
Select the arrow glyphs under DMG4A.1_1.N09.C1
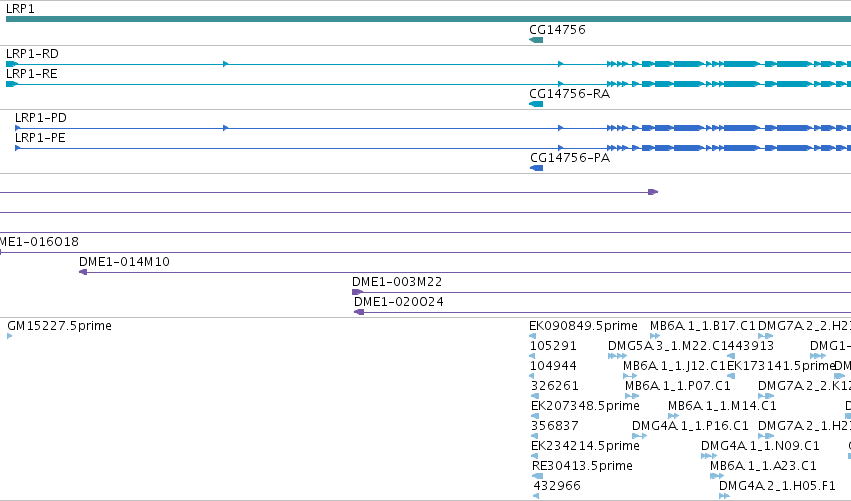point(709,456)
